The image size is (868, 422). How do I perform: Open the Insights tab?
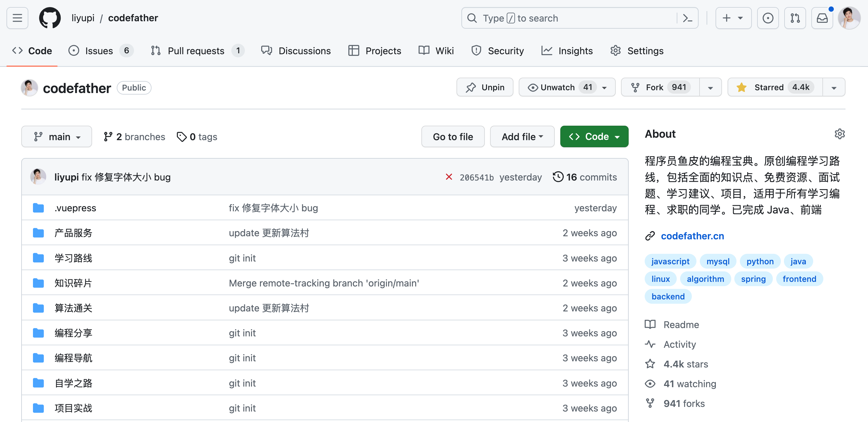[567, 51]
